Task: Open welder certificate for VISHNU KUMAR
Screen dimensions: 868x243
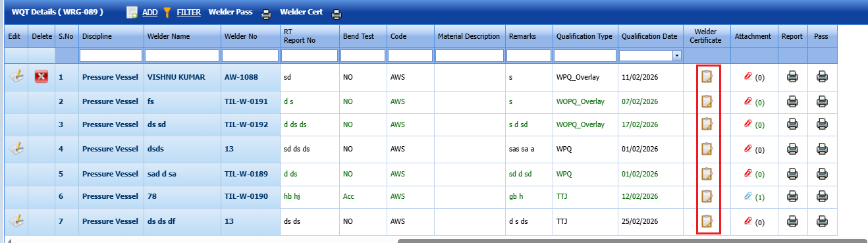Action: (x=707, y=77)
